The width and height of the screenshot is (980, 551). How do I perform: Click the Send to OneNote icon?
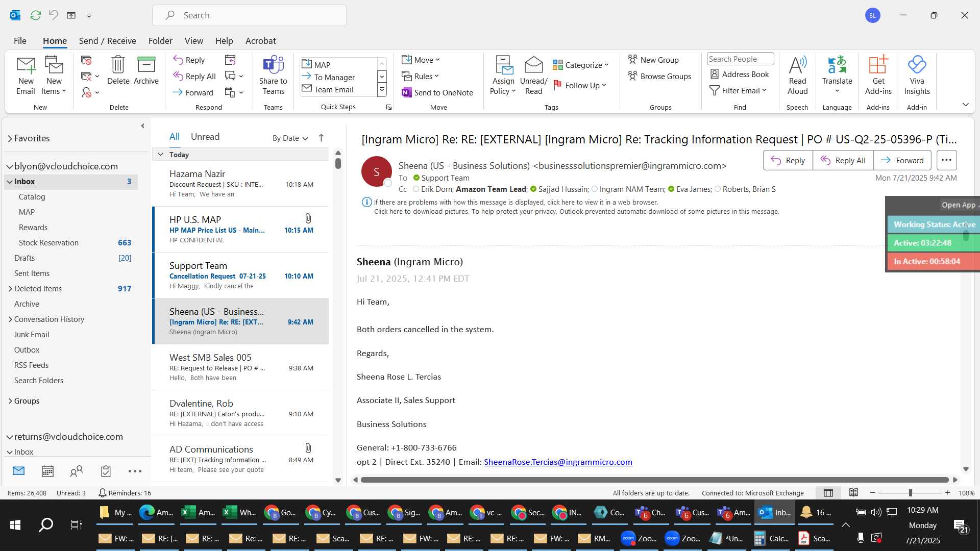(437, 92)
